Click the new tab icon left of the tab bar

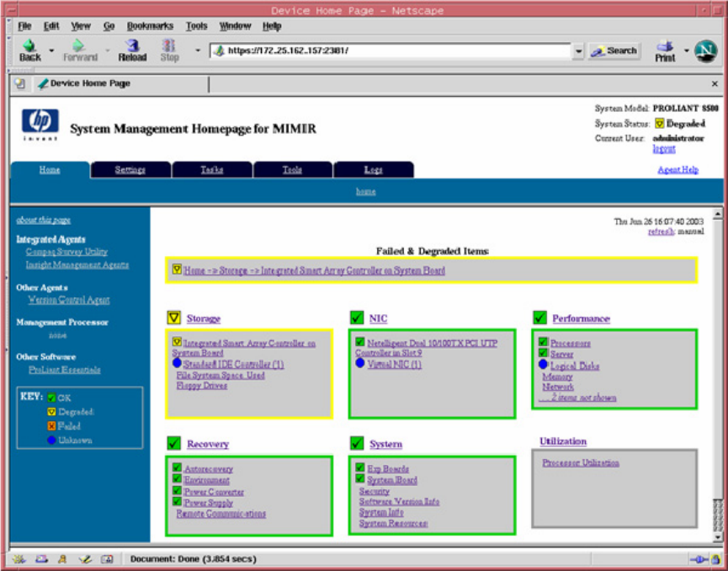point(20,83)
